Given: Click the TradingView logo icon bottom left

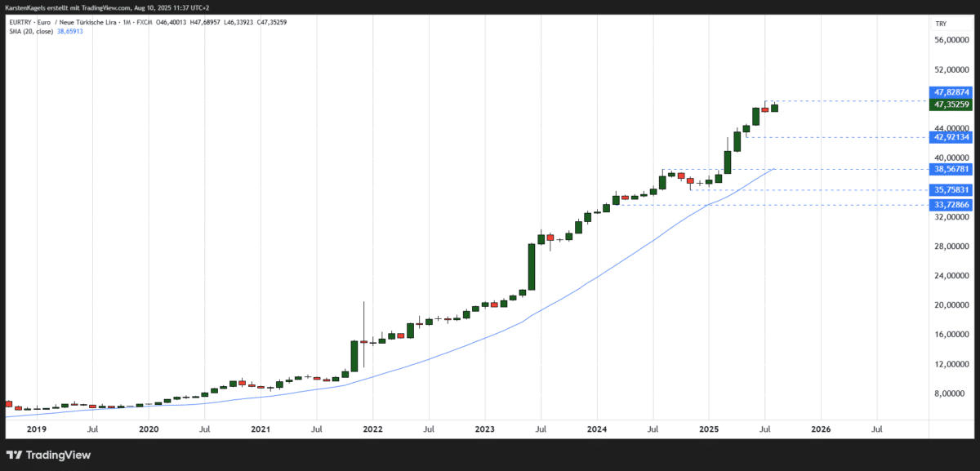Looking at the screenshot, I should point(12,455).
